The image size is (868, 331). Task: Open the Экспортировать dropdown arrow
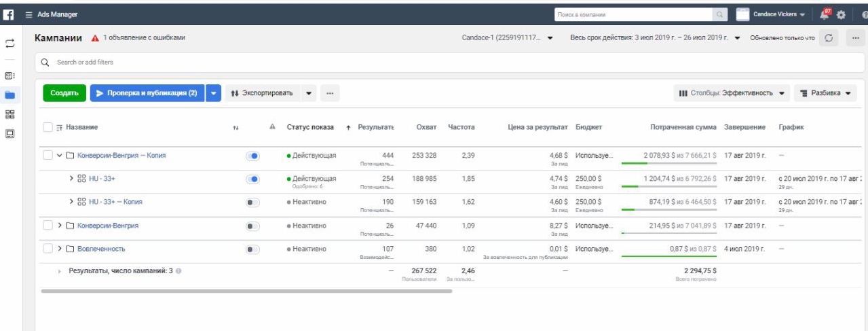pyautogui.click(x=309, y=93)
